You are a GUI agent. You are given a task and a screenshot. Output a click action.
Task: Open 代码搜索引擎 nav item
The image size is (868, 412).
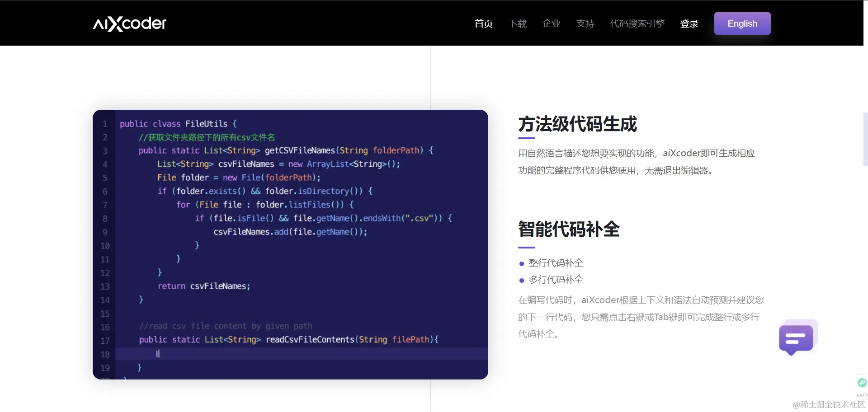pyautogui.click(x=637, y=23)
